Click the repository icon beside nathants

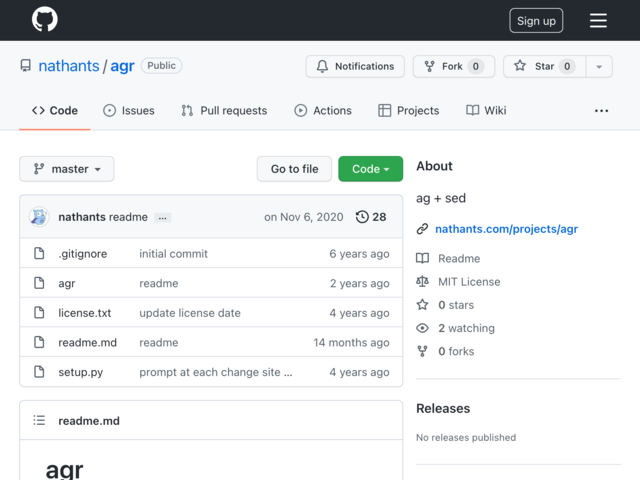pos(26,66)
